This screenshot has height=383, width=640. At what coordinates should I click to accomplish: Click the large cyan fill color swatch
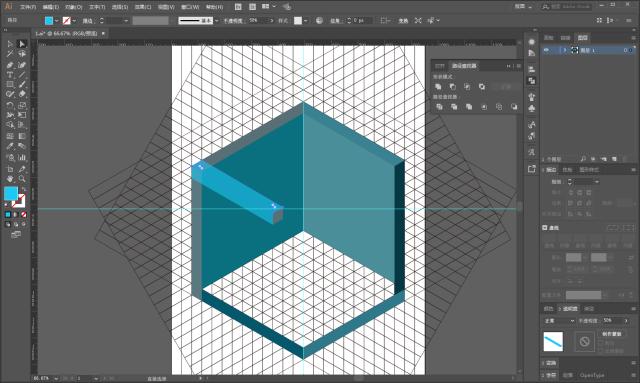[11, 194]
